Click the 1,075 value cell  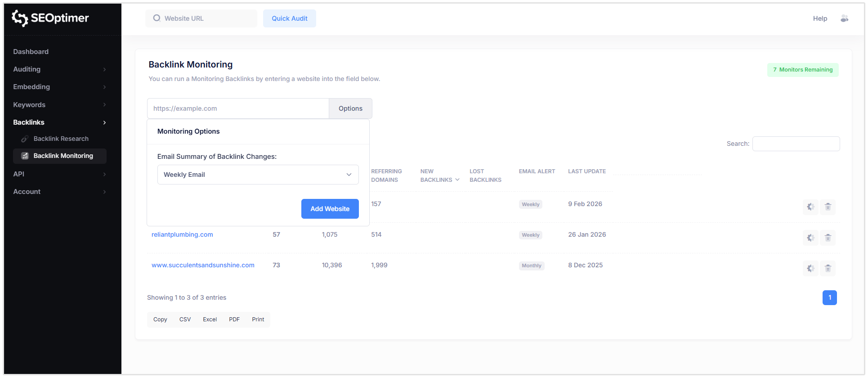point(330,234)
